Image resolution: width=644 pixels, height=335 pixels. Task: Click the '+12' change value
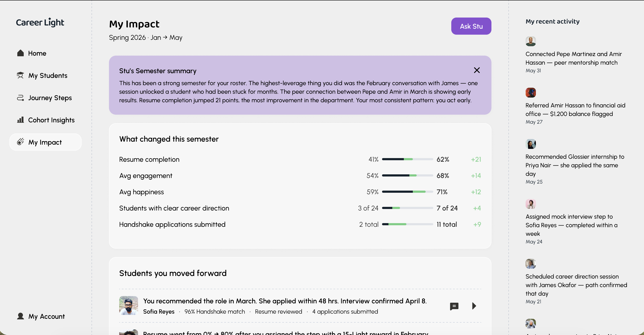click(476, 192)
